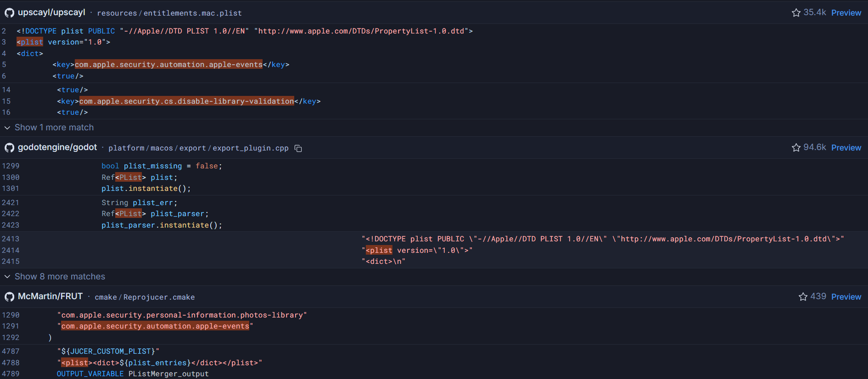The width and height of the screenshot is (868, 379).
Task: Click the GitHub icon next to McMartin/FRUT
Action: pyautogui.click(x=9, y=297)
